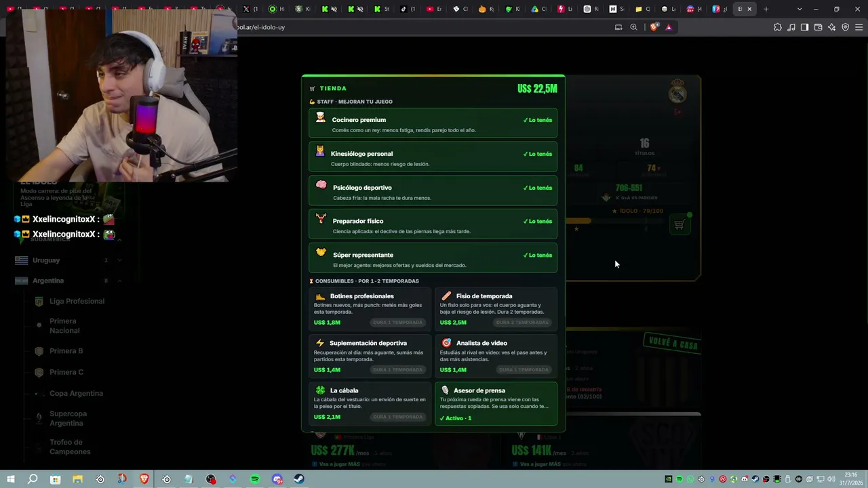Click the Brave browser taskbar icon
The height and width of the screenshot is (488, 868).
point(144,479)
